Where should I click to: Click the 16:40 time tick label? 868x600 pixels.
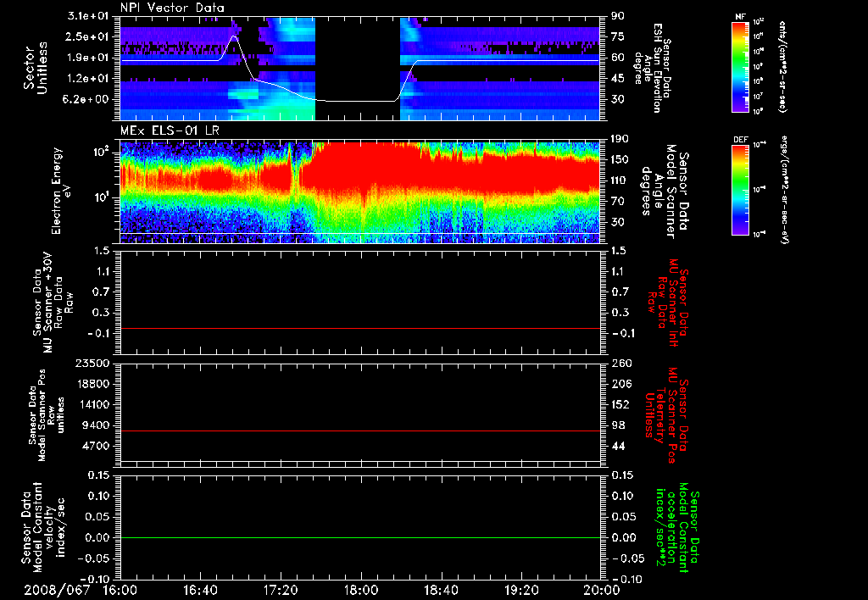click(200, 591)
